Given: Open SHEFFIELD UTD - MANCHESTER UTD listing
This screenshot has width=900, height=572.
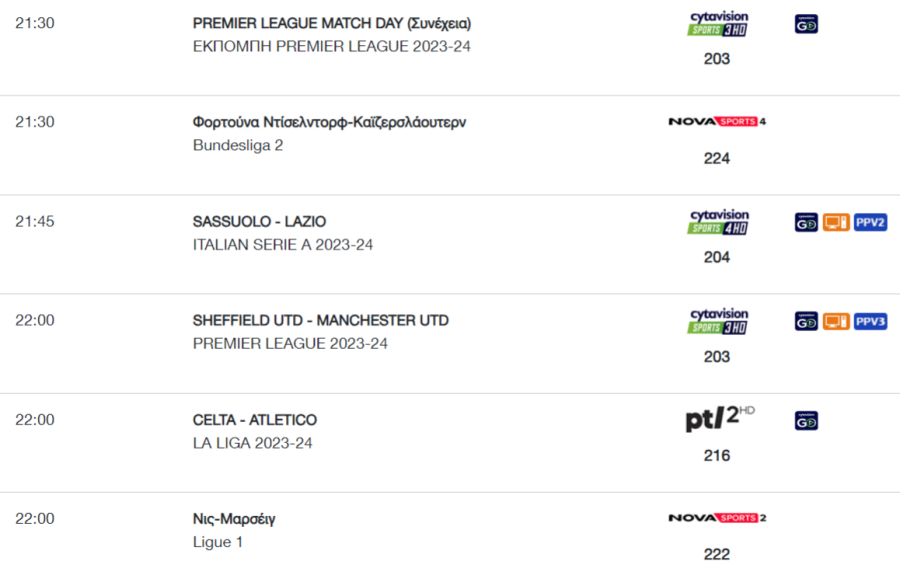Looking at the screenshot, I should pyautogui.click(x=321, y=320).
